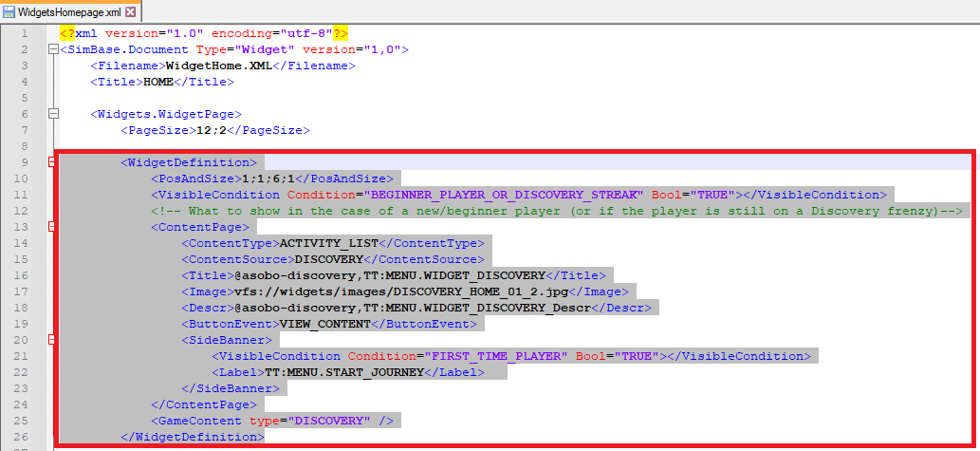Click line number 1 in the margin
Image resolution: width=980 pixels, height=451 pixels.
pyautogui.click(x=24, y=33)
